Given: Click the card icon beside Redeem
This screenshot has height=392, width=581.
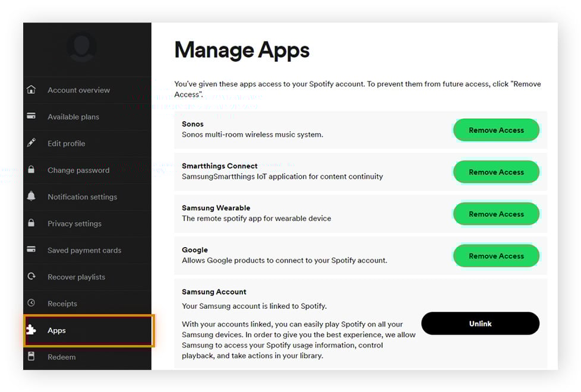Looking at the screenshot, I should pyautogui.click(x=31, y=356).
